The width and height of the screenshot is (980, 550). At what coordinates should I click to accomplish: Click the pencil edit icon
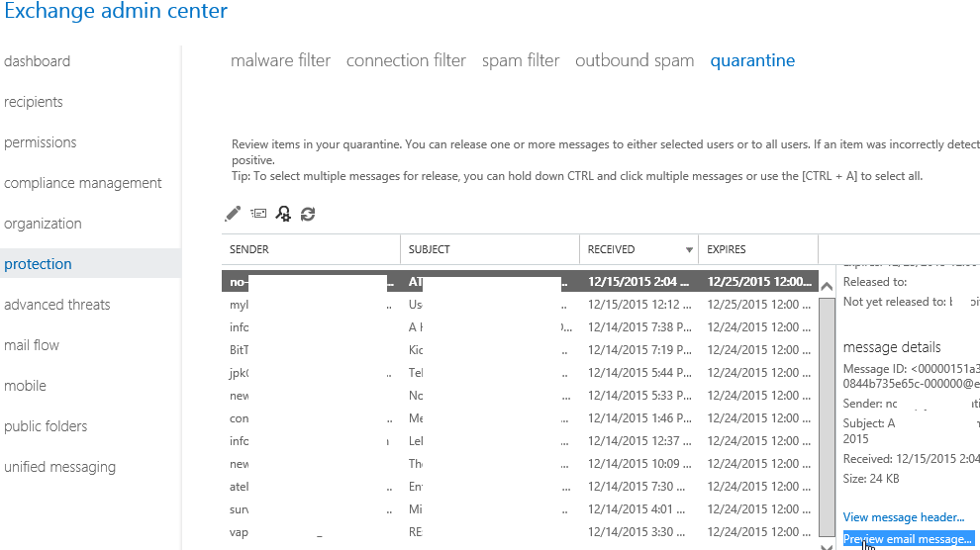click(x=234, y=213)
